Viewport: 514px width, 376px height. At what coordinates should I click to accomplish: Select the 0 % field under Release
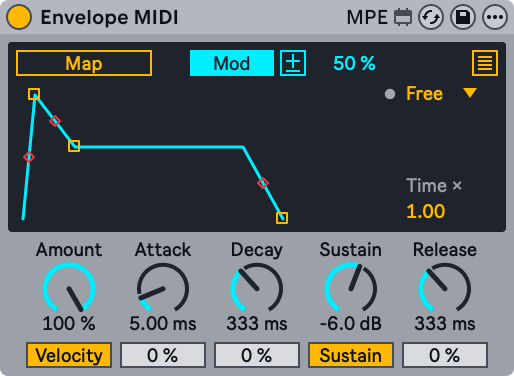click(x=445, y=355)
